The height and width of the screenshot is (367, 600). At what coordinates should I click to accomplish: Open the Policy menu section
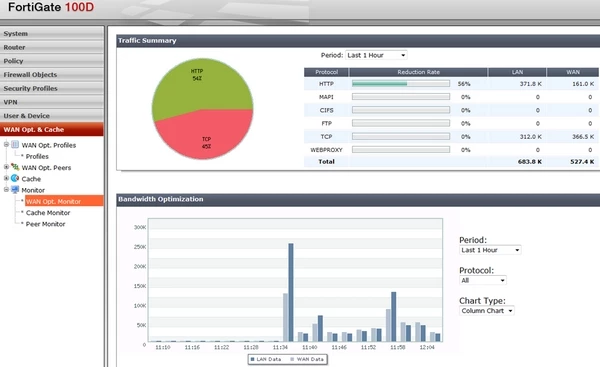pos(52,61)
